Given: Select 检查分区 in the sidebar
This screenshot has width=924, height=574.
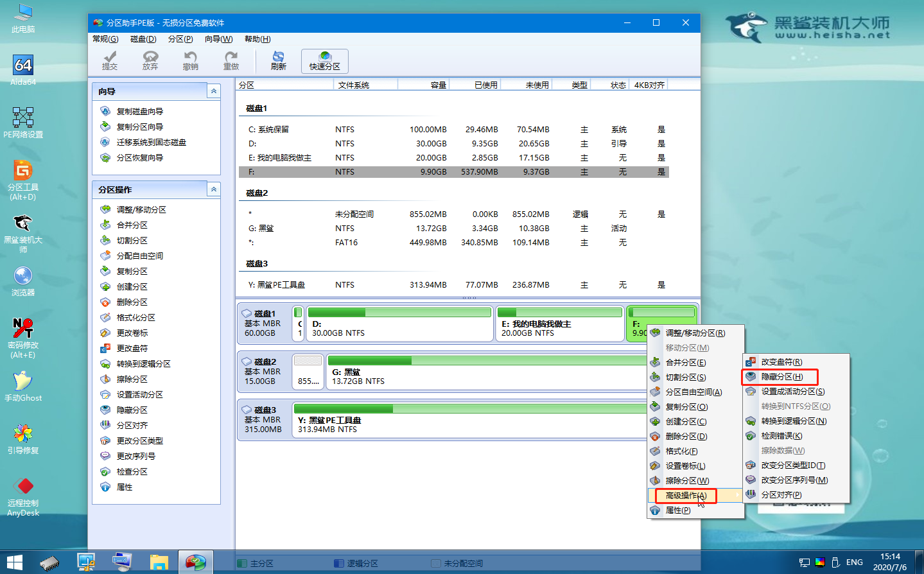Looking at the screenshot, I should click(132, 471).
